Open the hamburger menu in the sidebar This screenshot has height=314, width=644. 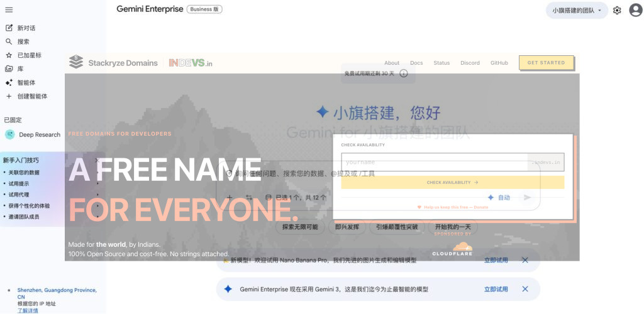(9, 10)
